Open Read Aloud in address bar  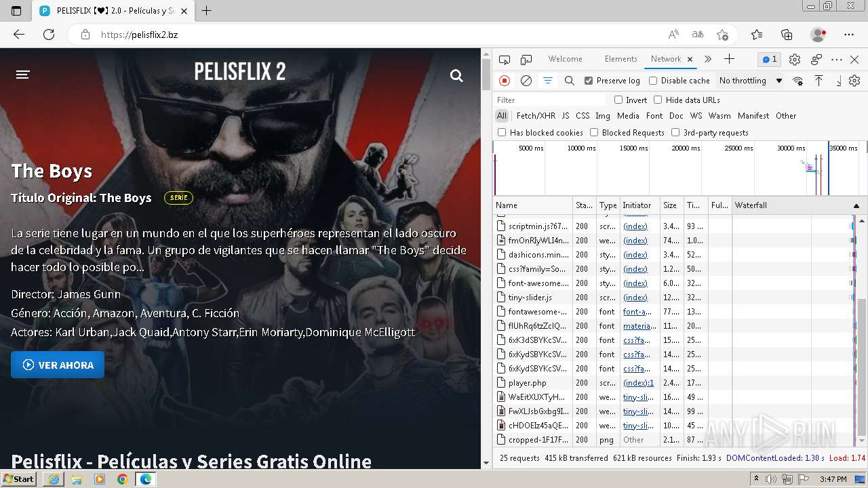tap(673, 35)
